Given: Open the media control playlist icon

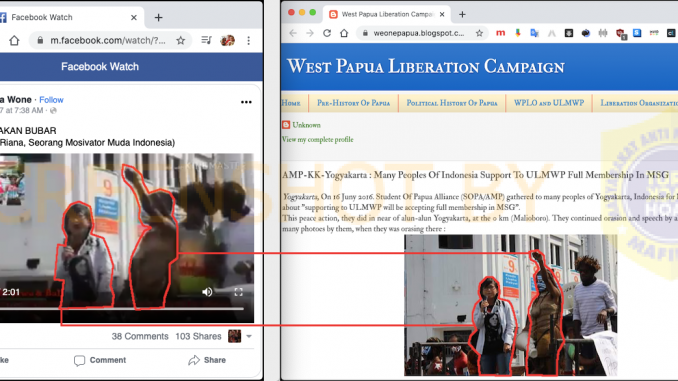Looking at the screenshot, I should [x=206, y=40].
